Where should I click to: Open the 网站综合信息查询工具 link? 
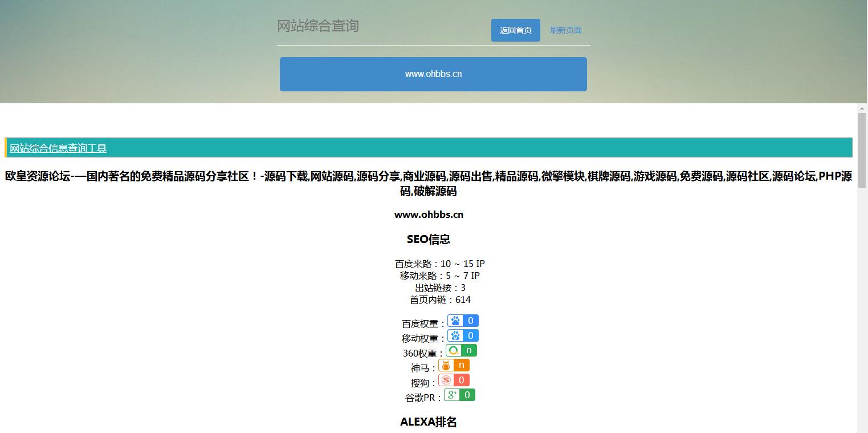pos(58,148)
